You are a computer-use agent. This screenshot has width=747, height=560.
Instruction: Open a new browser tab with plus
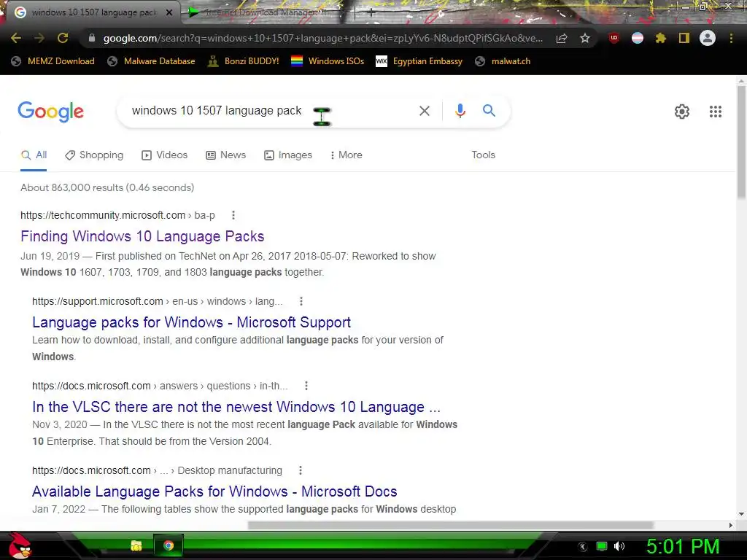(x=371, y=12)
